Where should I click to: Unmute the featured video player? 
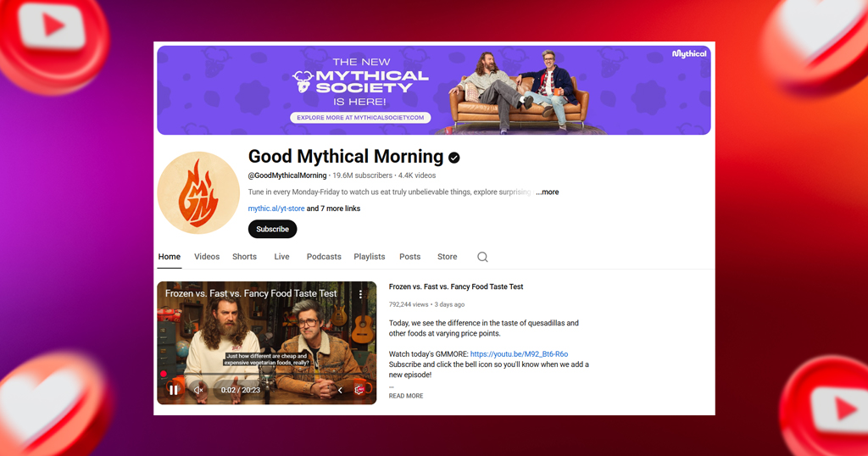(x=198, y=390)
